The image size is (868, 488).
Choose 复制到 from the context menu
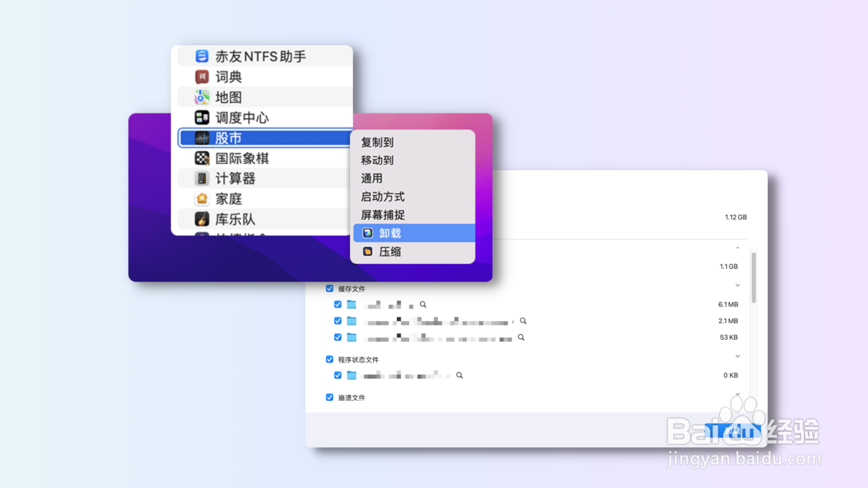[x=412, y=142]
